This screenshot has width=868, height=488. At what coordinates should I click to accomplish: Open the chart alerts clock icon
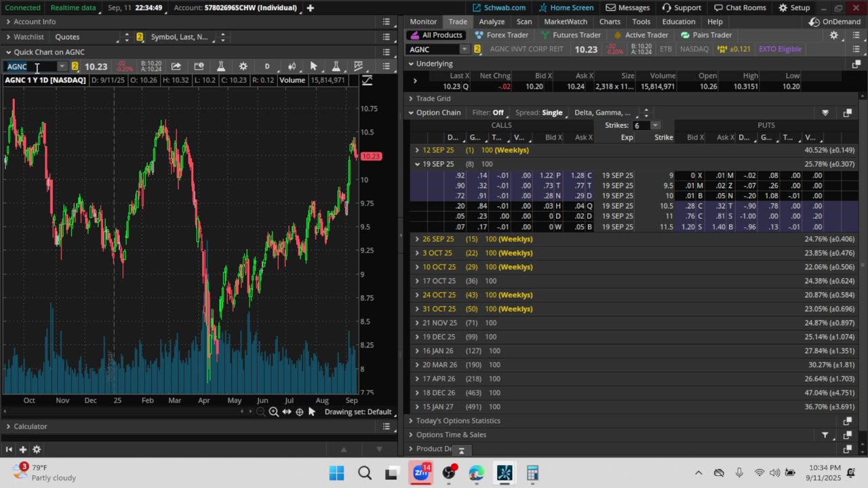199,66
